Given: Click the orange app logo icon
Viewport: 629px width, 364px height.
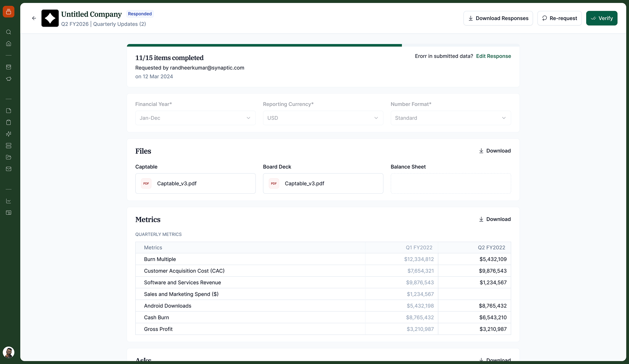Looking at the screenshot, I should [x=8, y=12].
